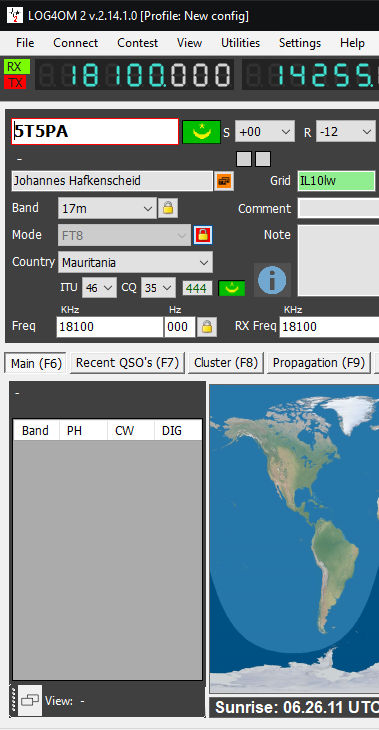
Task: Click the CW column header
Action: pos(131,431)
